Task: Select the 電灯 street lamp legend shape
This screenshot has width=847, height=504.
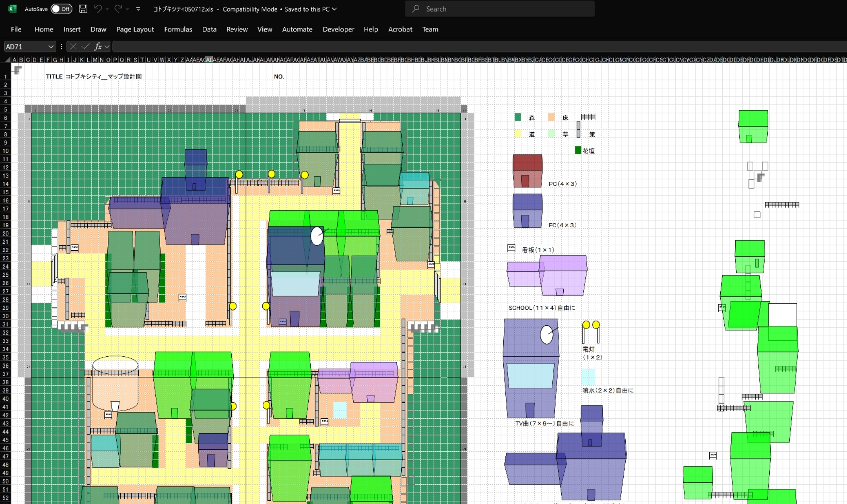Action: tap(591, 333)
